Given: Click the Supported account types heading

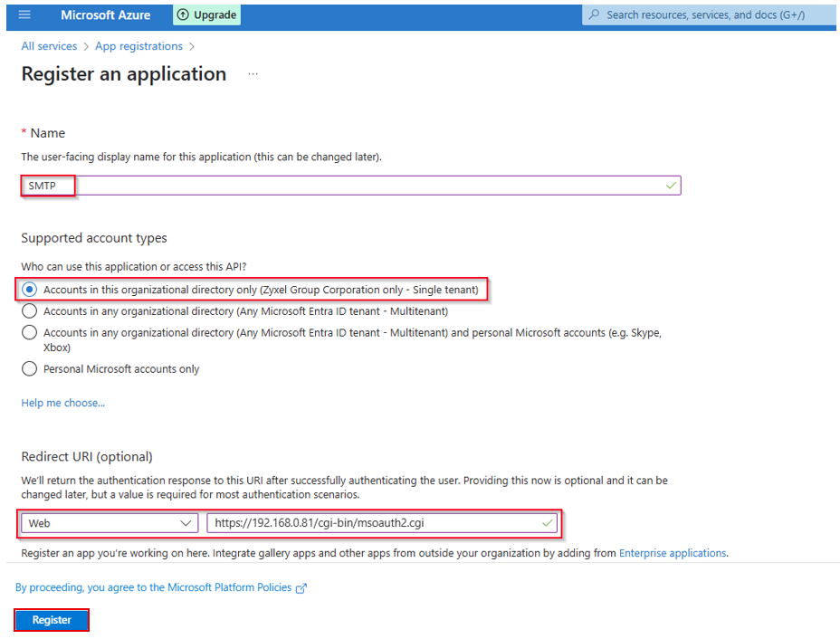Looking at the screenshot, I should pyautogui.click(x=94, y=238).
